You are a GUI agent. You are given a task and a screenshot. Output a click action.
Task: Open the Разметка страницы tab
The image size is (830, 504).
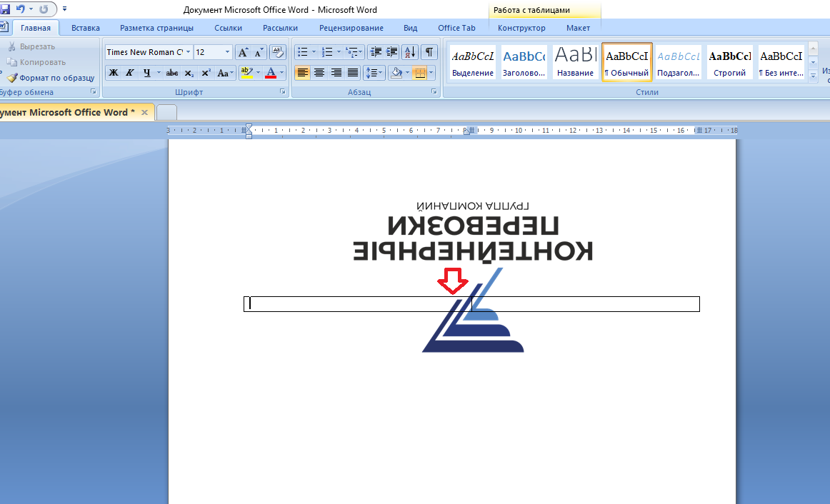pyautogui.click(x=156, y=28)
